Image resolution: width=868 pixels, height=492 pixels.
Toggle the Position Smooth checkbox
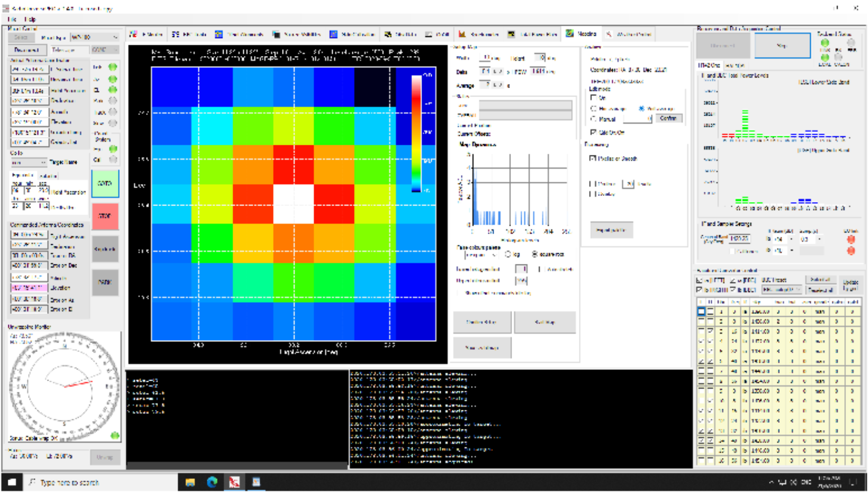[594, 158]
